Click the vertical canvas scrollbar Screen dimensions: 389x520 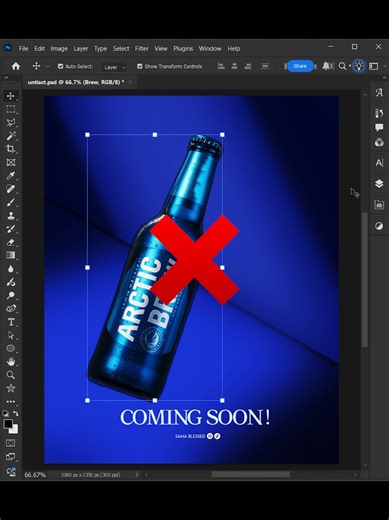(365, 279)
